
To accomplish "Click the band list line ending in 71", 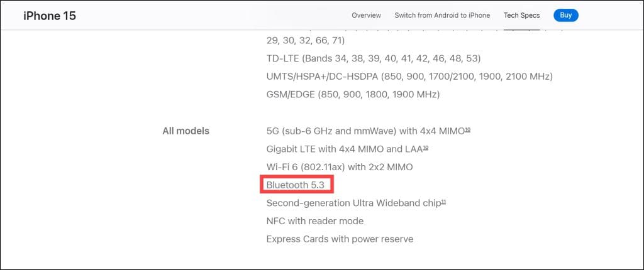I will (306, 40).
